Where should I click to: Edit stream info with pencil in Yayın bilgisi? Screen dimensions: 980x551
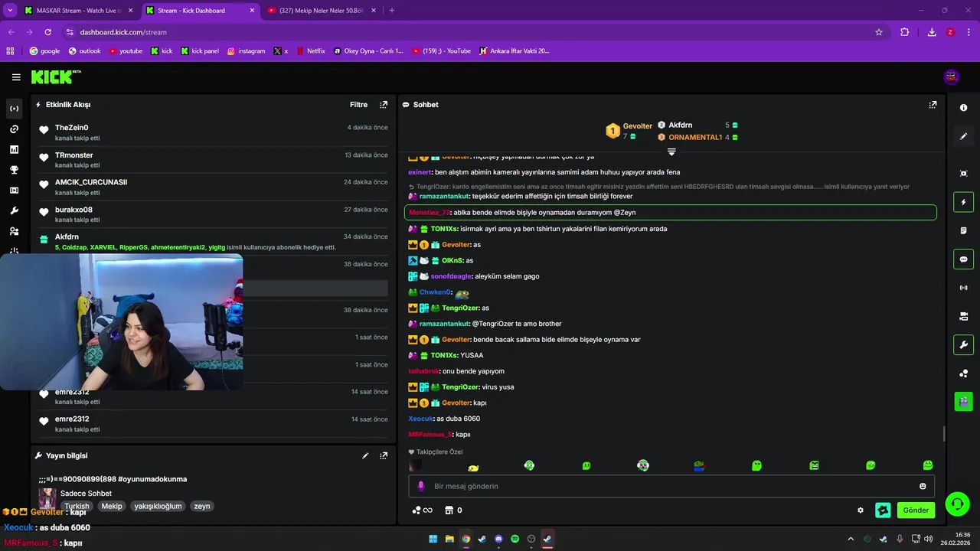(365, 455)
